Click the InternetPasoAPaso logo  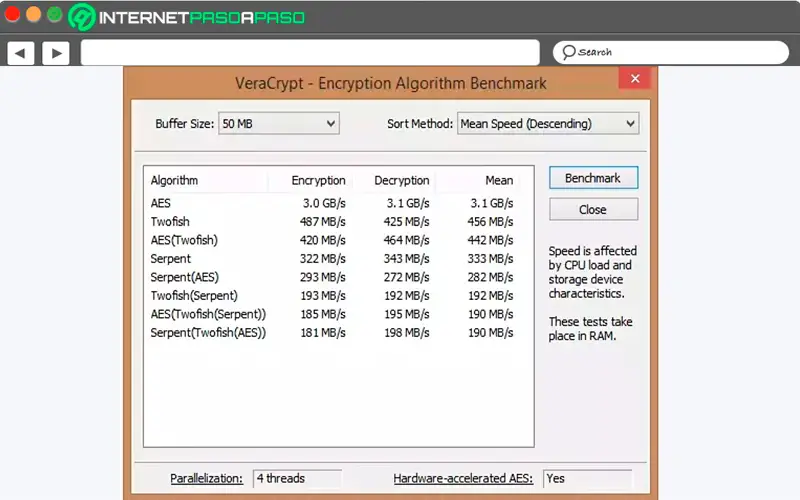[186, 17]
